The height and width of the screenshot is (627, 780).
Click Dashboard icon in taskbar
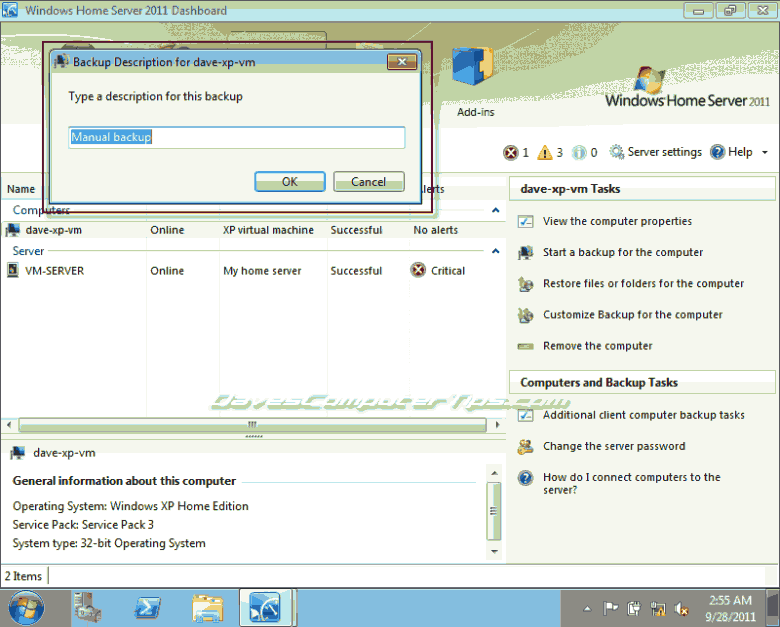265,608
